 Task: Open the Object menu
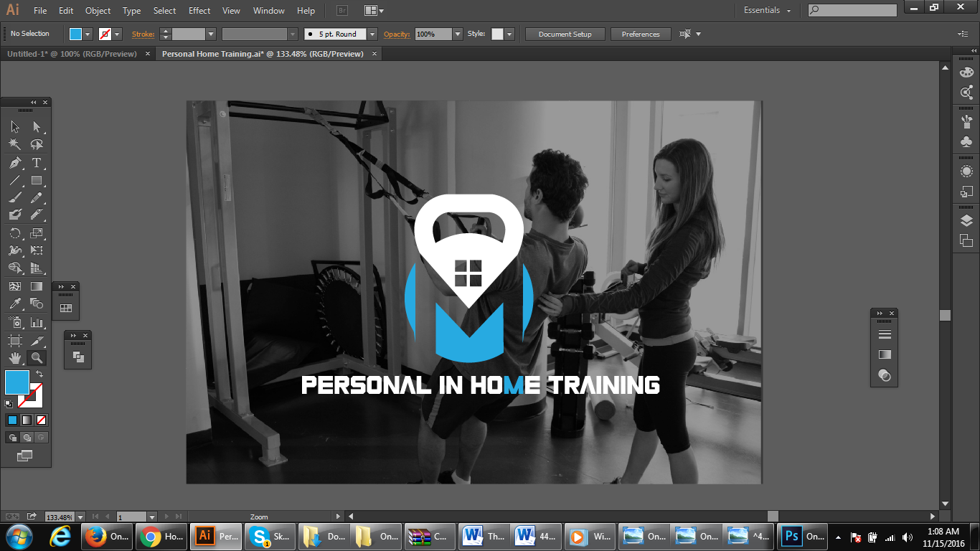click(x=98, y=11)
